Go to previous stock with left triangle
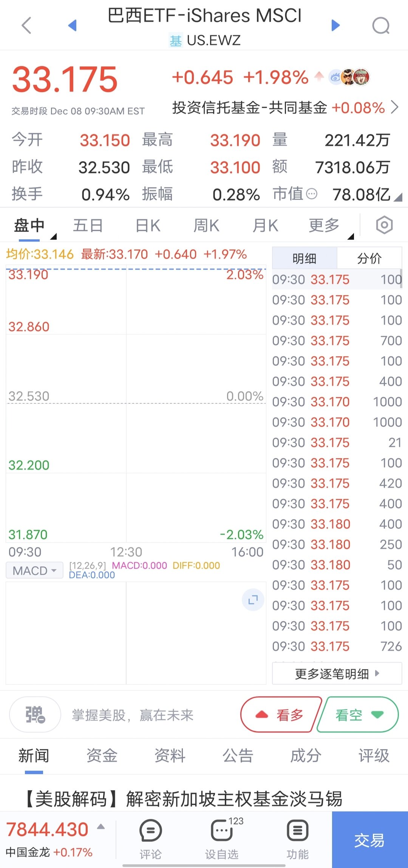 72,25
